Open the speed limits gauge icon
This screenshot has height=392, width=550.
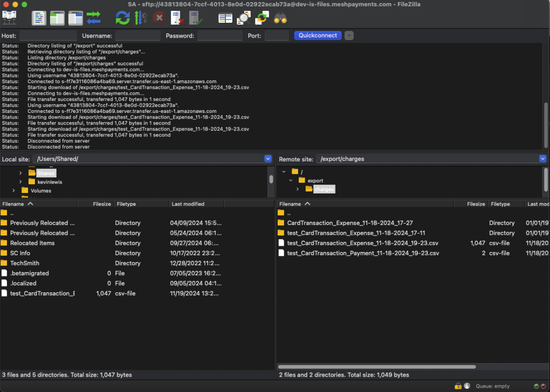coord(467,386)
